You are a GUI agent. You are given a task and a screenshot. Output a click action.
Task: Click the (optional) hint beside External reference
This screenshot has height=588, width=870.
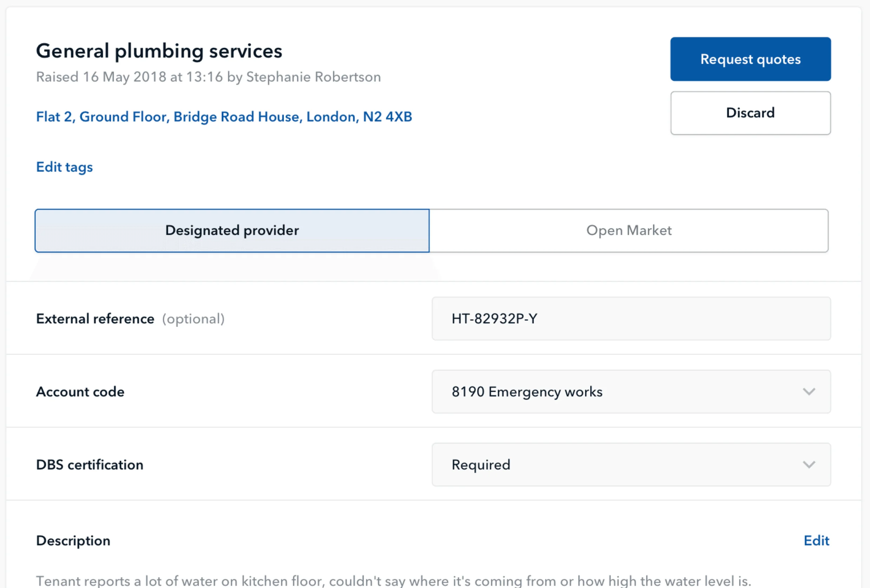193,319
